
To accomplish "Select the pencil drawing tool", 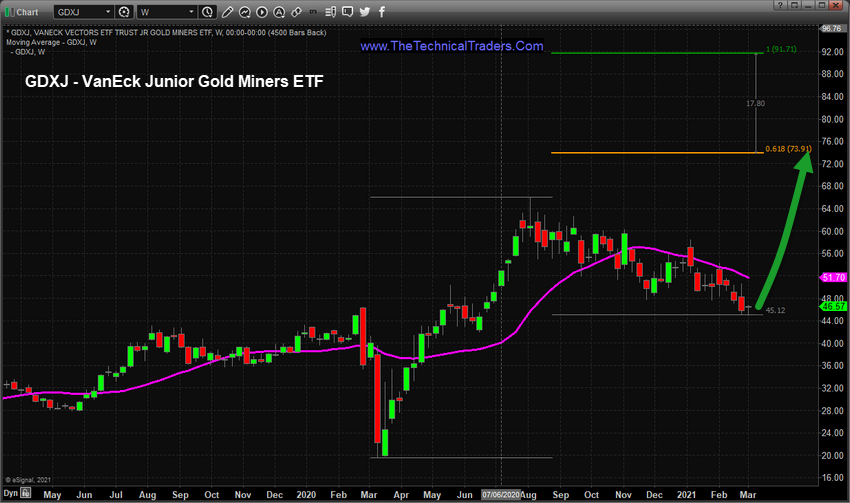I will pyautogui.click(x=228, y=12).
